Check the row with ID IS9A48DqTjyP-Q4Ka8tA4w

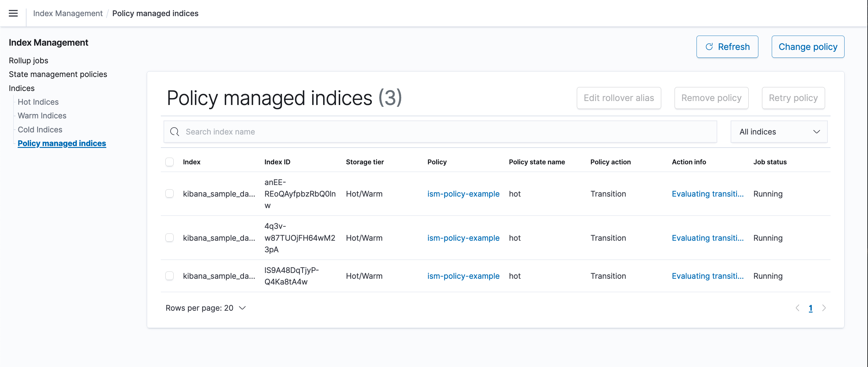pyautogui.click(x=170, y=276)
